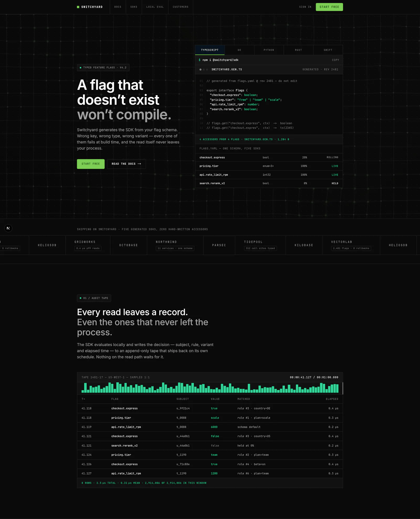
Task: Click the u_9f21c4 subject cell
Action: 183,408
